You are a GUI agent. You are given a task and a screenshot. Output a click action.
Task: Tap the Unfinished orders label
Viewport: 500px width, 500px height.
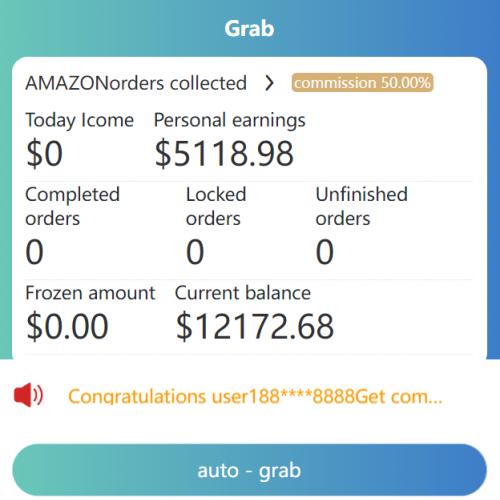(x=362, y=206)
